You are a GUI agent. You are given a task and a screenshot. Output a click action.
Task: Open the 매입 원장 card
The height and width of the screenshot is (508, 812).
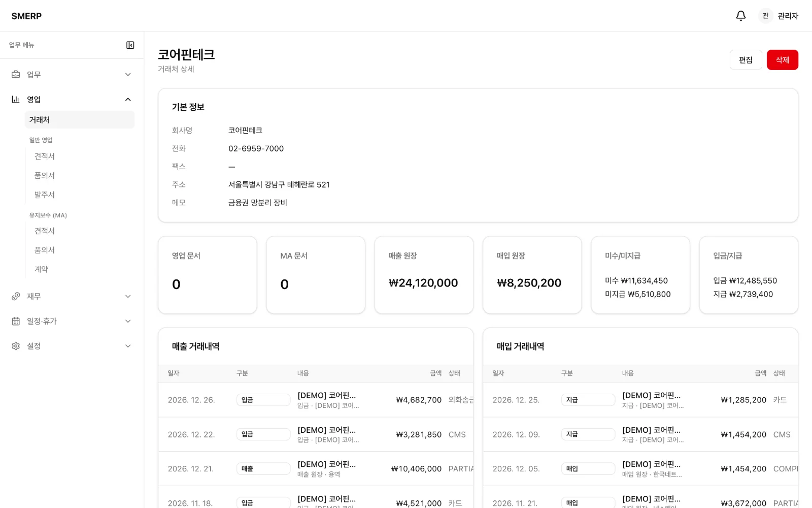[532, 275]
